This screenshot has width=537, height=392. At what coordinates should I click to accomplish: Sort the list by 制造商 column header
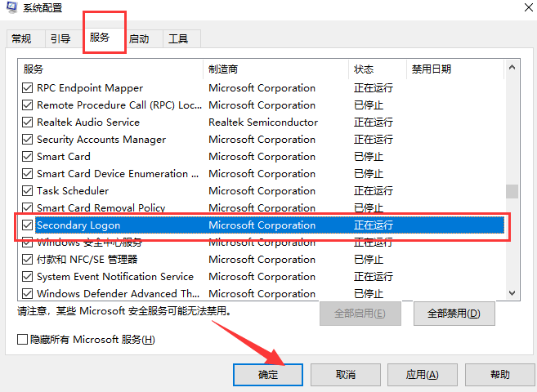(276, 69)
